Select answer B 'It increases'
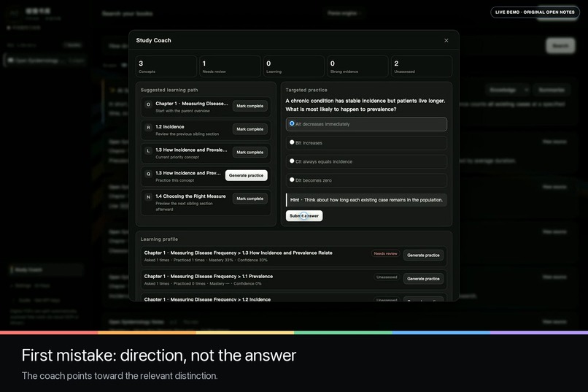This screenshot has width=588, height=392. tap(366, 143)
